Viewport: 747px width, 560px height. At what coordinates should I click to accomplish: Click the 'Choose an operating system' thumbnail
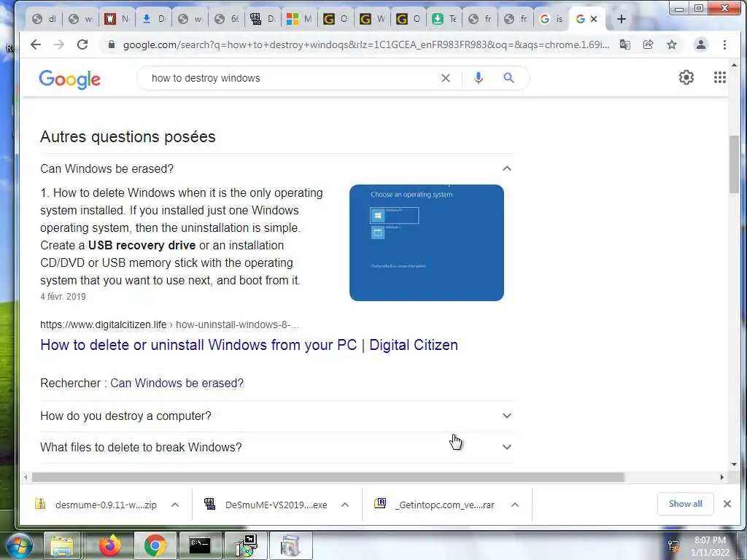pos(426,243)
